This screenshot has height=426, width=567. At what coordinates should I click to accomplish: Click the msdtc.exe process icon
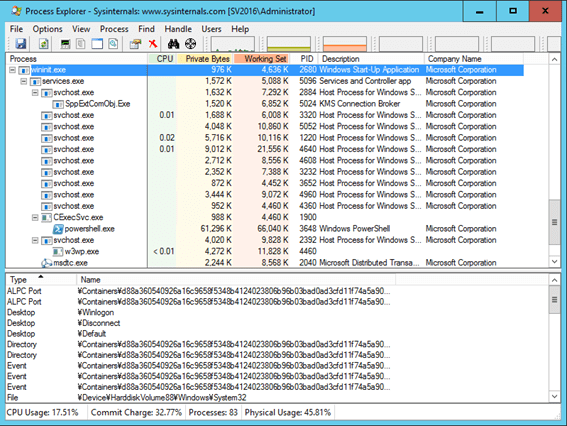[x=47, y=263]
